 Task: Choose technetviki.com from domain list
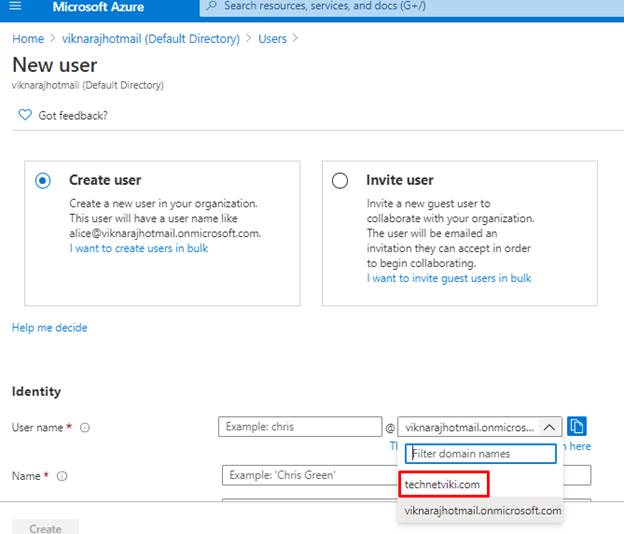point(443,484)
